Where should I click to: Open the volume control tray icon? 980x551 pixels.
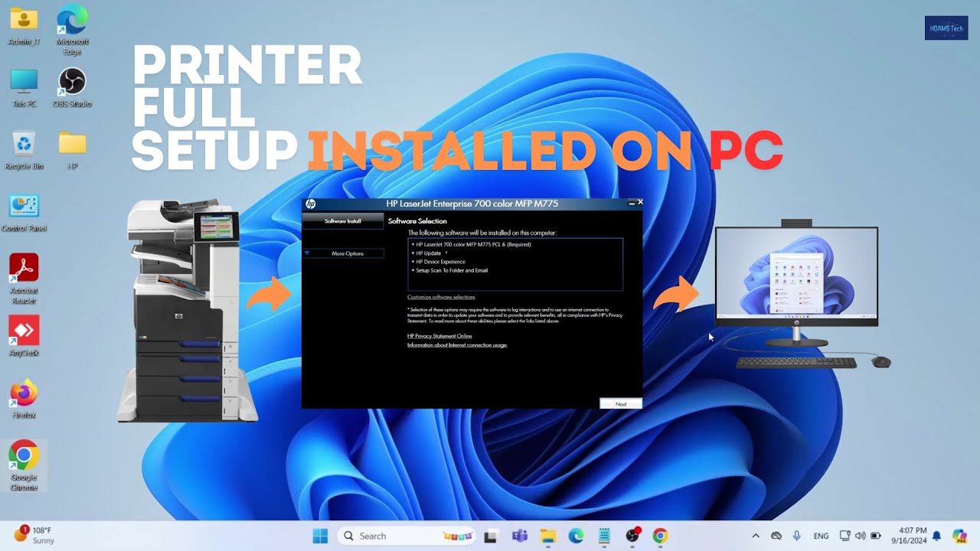tap(860, 536)
